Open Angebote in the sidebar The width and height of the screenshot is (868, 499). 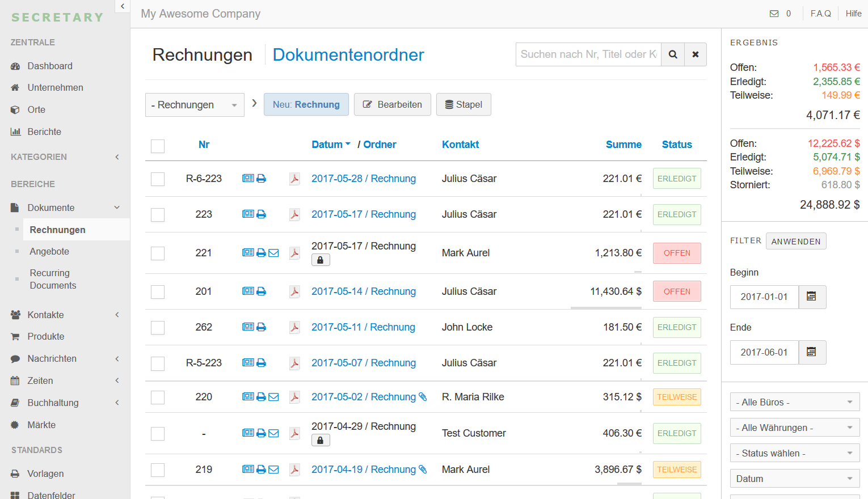tap(49, 251)
